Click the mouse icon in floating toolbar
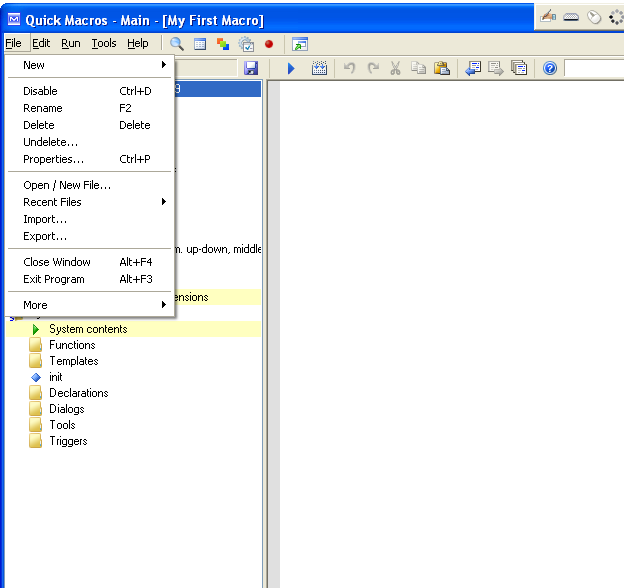Screen dimensions: 624x588 [594, 17]
